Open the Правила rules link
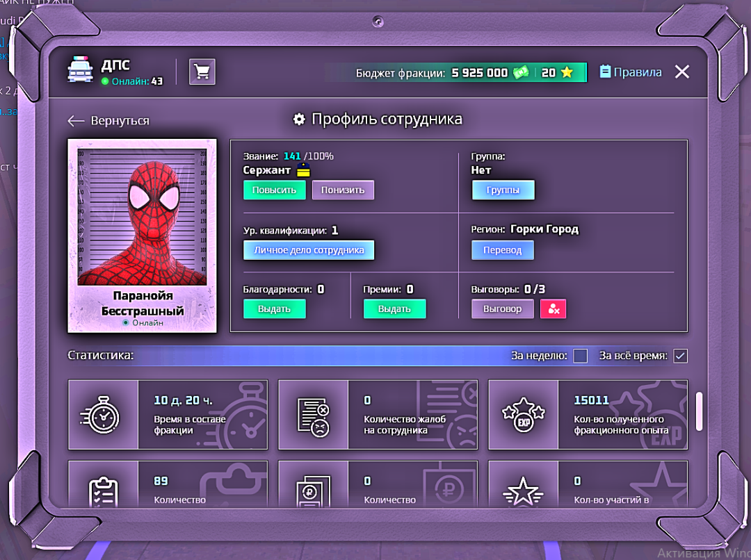The image size is (751, 560). point(631,72)
